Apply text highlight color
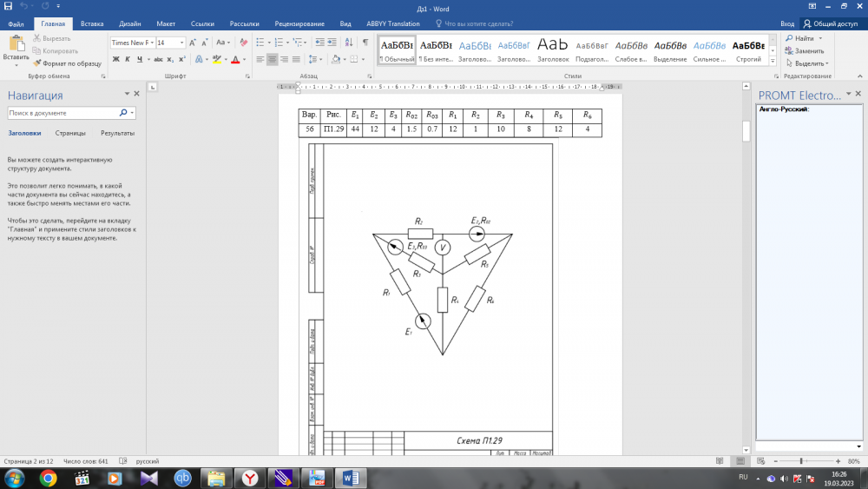 [x=216, y=59]
